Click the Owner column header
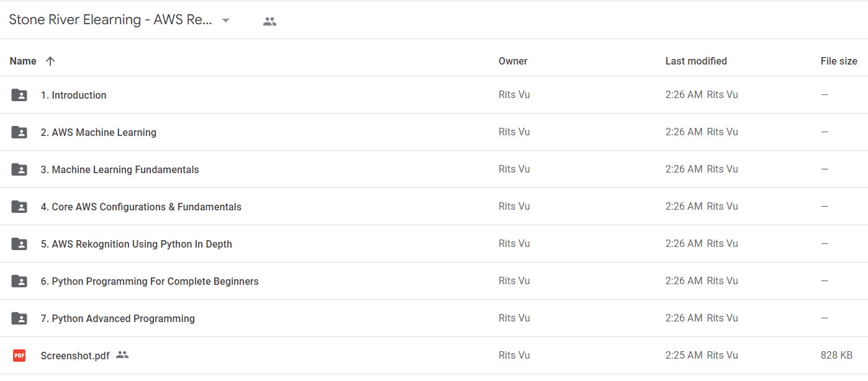This screenshot has height=381, width=868. [x=513, y=61]
